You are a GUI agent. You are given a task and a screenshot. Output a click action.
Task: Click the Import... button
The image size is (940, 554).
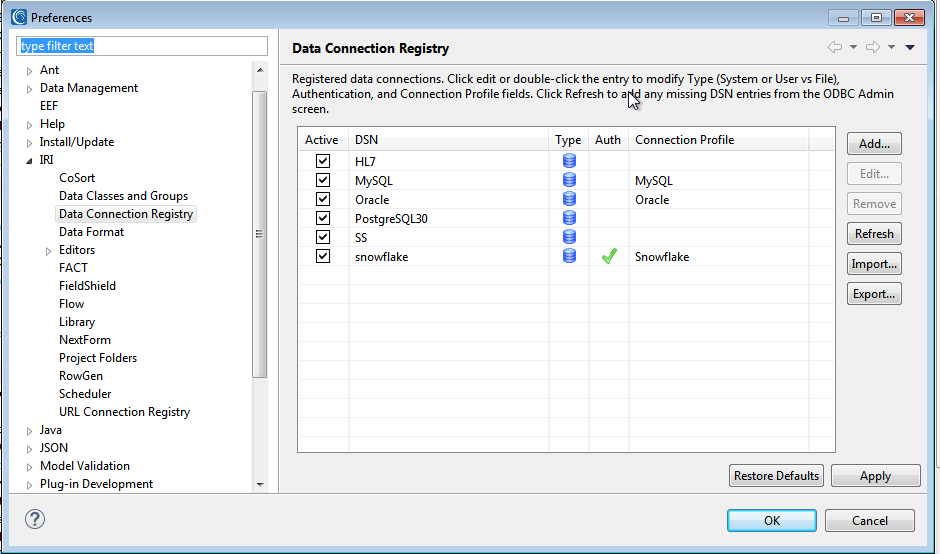coord(874,264)
